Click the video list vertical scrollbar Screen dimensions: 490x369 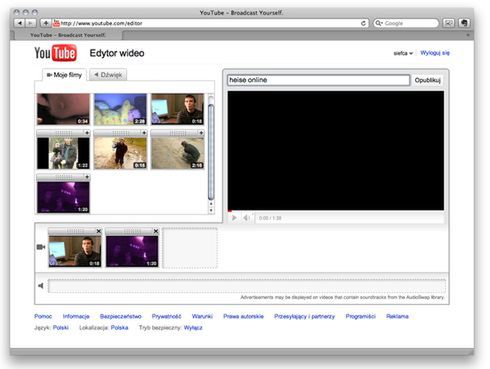(x=211, y=152)
